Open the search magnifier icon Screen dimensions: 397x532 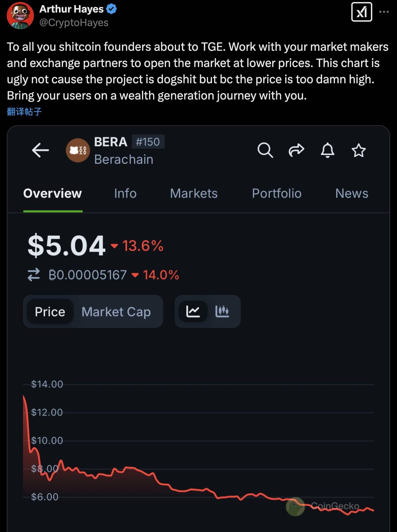265,150
